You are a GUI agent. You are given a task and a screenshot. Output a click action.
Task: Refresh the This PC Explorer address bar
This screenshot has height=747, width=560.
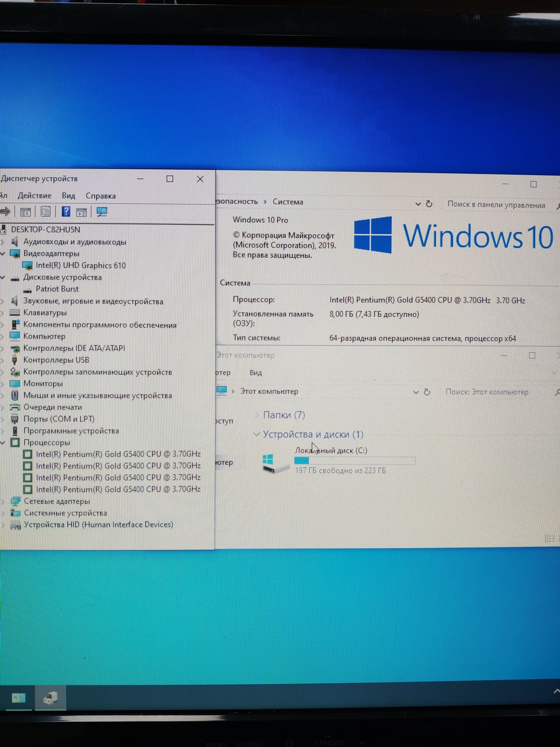pyautogui.click(x=427, y=392)
